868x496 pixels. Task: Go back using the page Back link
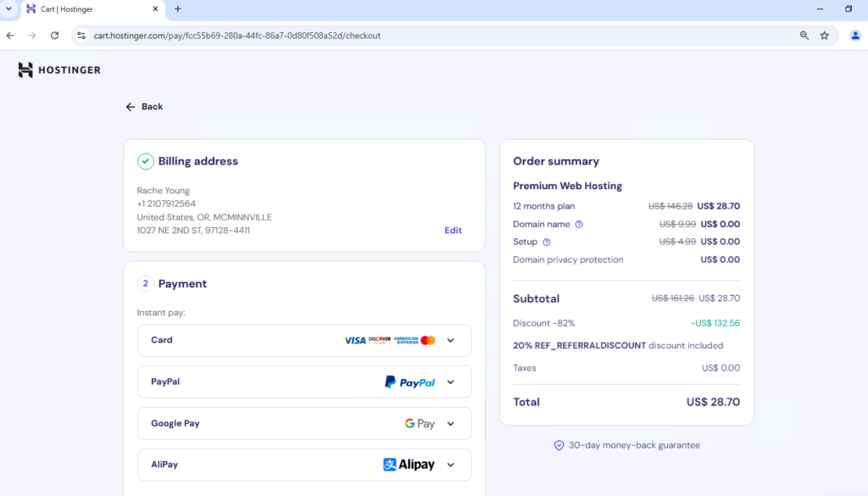pos(144,107)
